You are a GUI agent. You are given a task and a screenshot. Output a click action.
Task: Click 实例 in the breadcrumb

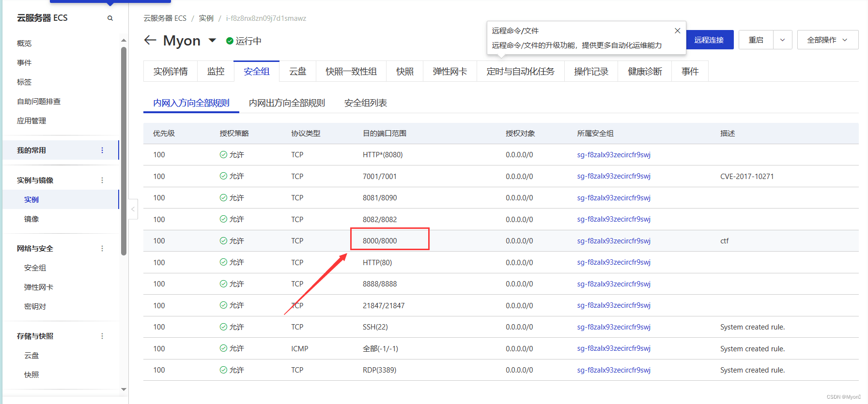(x=206, y=18)
